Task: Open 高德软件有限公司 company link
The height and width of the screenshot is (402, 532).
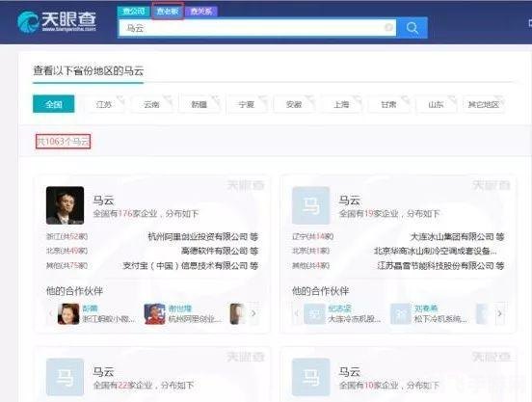Action: pos(214,251)
